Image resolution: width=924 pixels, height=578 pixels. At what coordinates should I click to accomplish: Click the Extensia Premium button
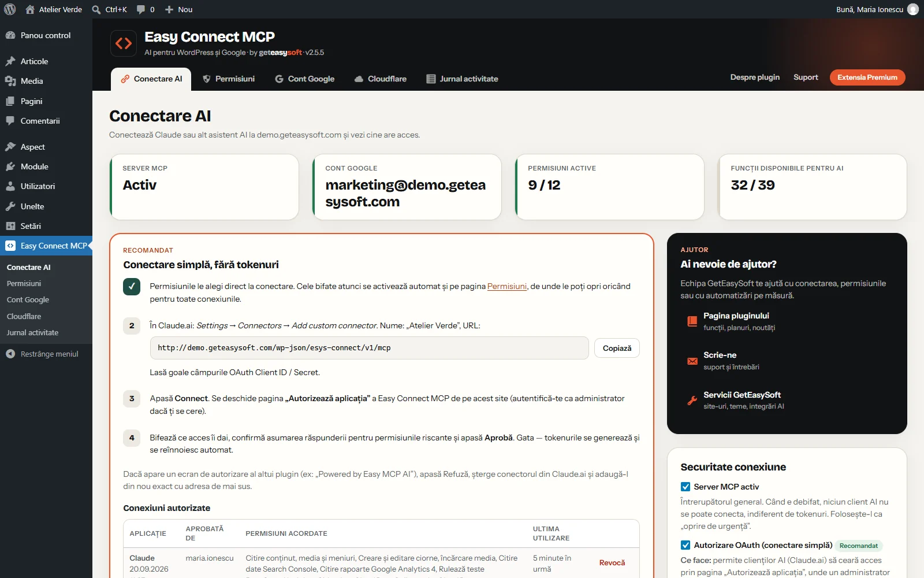[x=867, y=77]
